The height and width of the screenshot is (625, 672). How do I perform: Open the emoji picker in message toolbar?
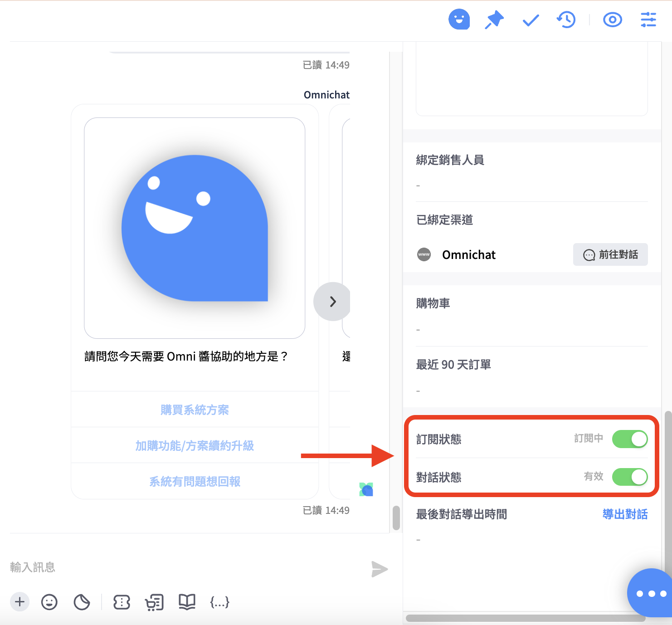point(49,602)
